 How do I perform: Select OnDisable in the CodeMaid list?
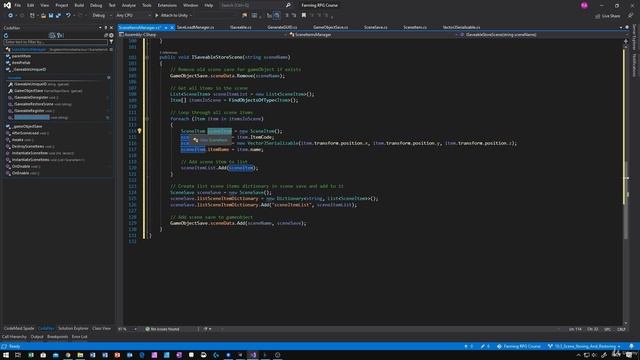coord(20,167)
